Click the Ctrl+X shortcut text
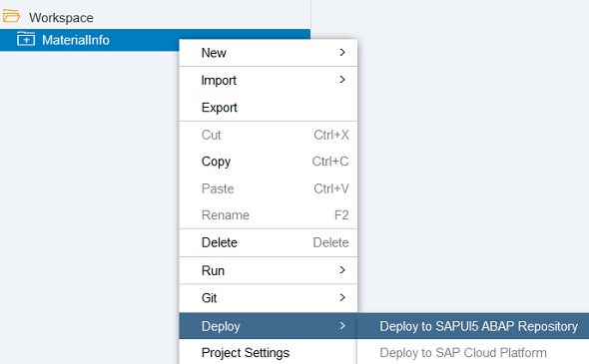Viewport: 589px width, 364px height. [x=331, y=135]
